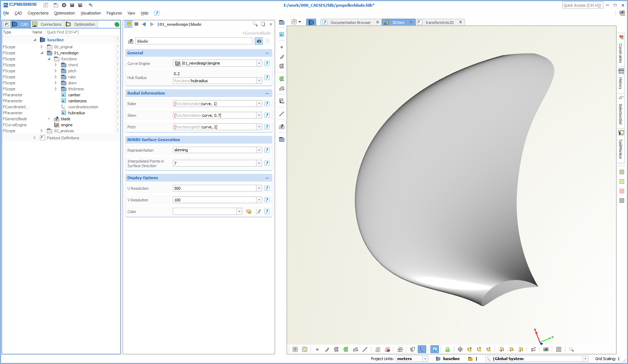
Task: Click the -Z view orientation icon
Action: point(520,349)
